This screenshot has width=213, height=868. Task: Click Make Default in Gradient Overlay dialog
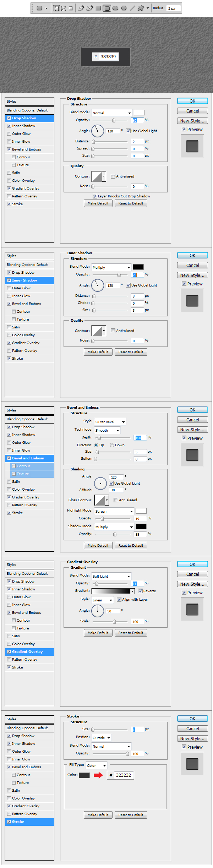tap(98, 633)
